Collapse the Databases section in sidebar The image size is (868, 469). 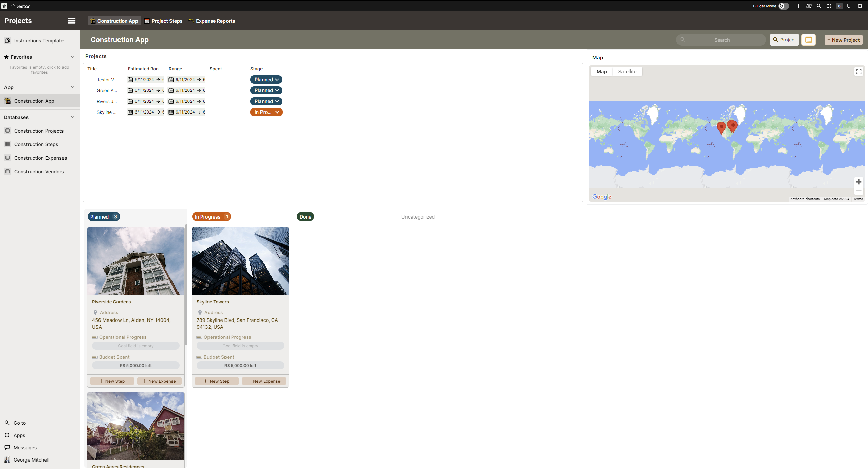72,117
